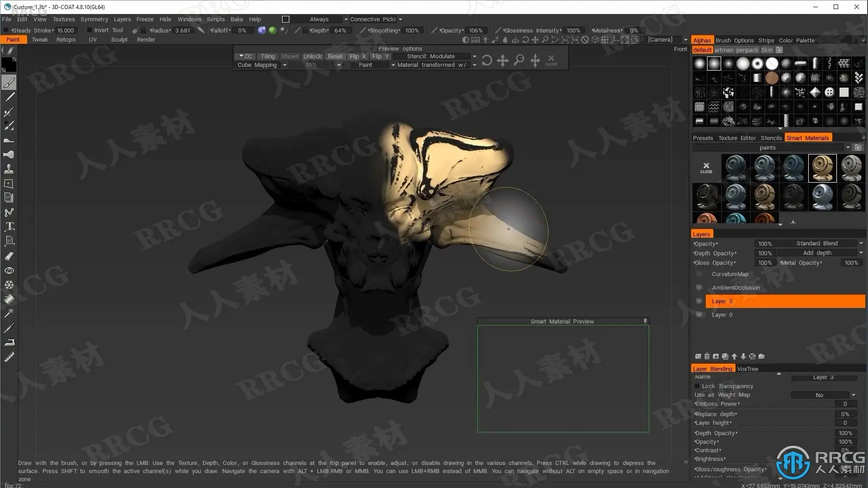
Task: Select the Freeze snowflake tool
Action: coord(9,285)
